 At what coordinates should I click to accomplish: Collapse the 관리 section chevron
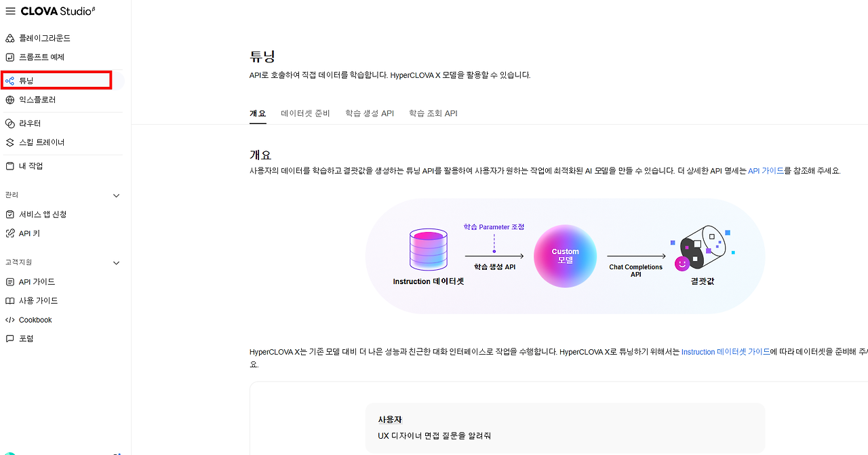pos(116,195)
